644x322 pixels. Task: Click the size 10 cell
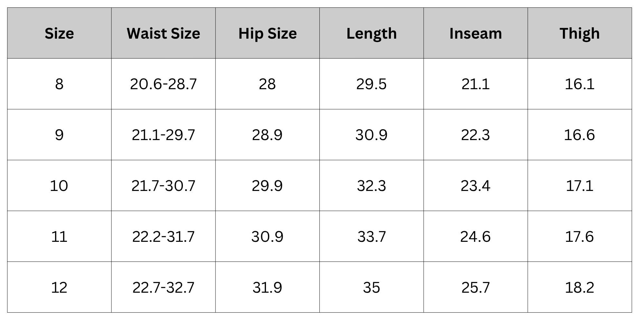click(x=59, y=185)
